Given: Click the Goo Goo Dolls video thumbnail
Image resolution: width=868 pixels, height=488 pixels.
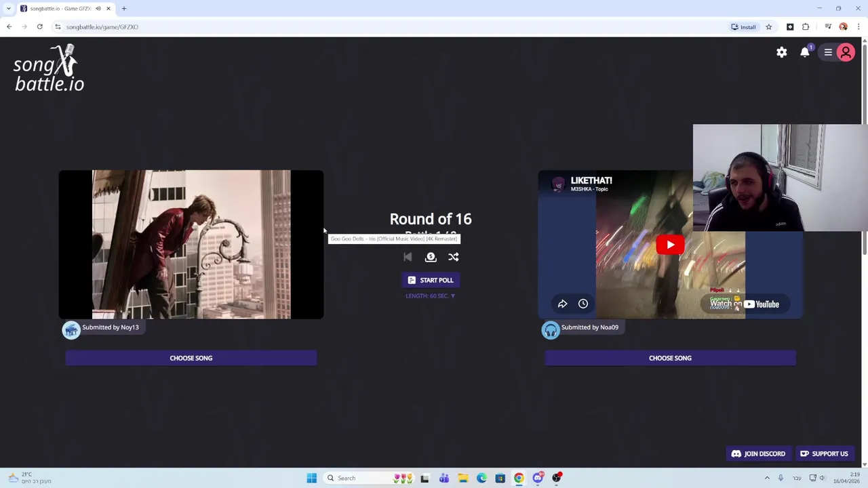Looking at the screenshot, I should pyautogui.click(x=191, y=245).
